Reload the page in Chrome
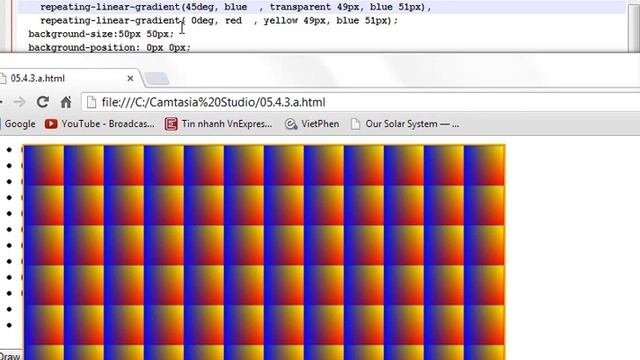This screenshot has height=360, width=640. pyautogui.click(x=43, y=102)
